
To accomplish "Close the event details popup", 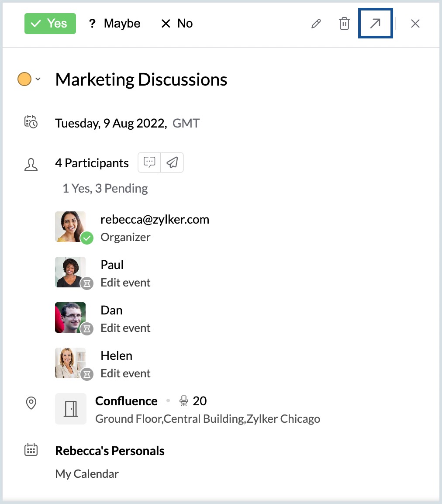I will (x=415, y=24).
